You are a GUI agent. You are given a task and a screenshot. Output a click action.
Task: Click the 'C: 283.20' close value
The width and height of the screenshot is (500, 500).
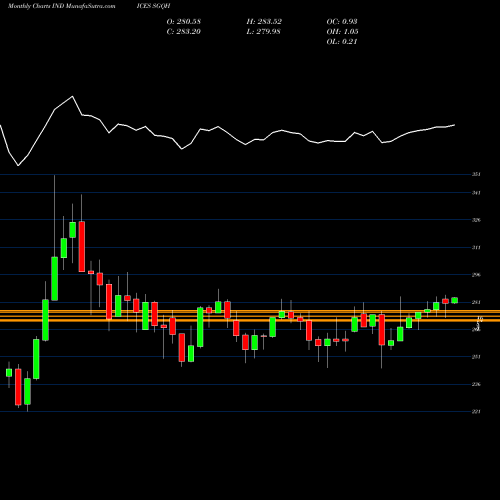pos(184,32)
